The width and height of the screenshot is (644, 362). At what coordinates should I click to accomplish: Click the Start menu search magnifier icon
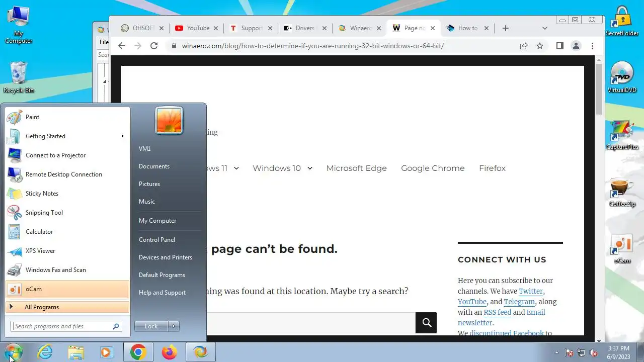[116, 326]
